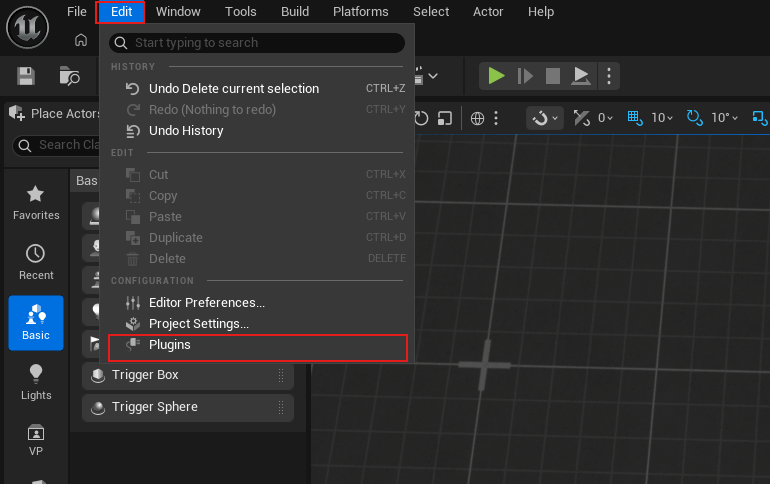
Task: Select the Favorites star category
Action: coord(36,202)
